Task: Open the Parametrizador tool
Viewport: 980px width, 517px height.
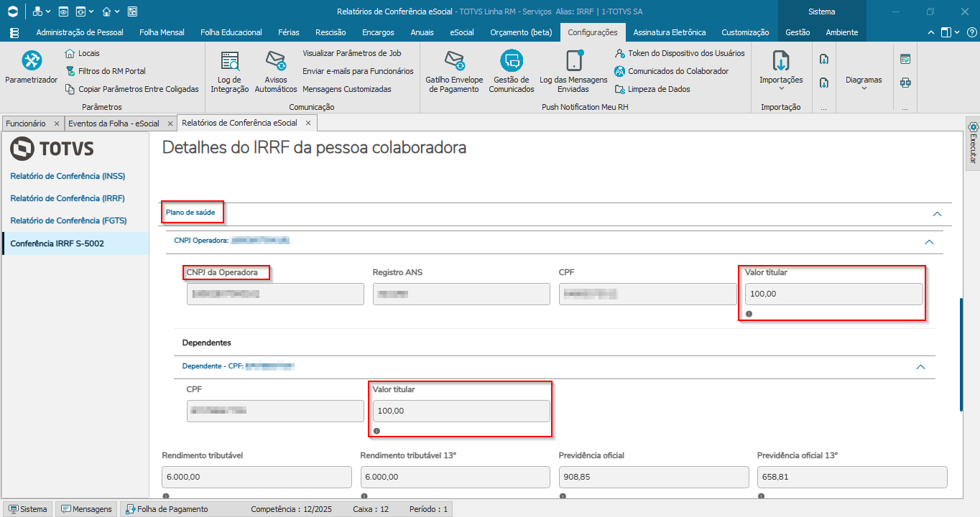Action: (31, 68)
